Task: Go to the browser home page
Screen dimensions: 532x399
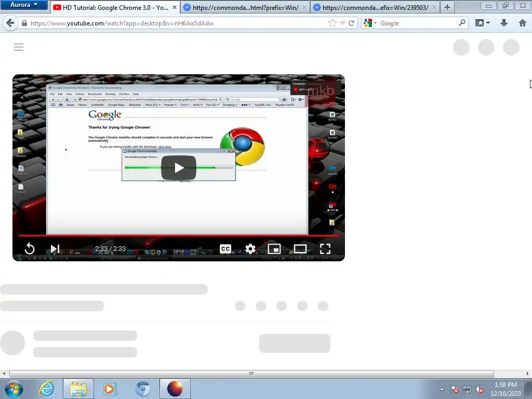Action: pyautogui.click(x=523, y=23)
